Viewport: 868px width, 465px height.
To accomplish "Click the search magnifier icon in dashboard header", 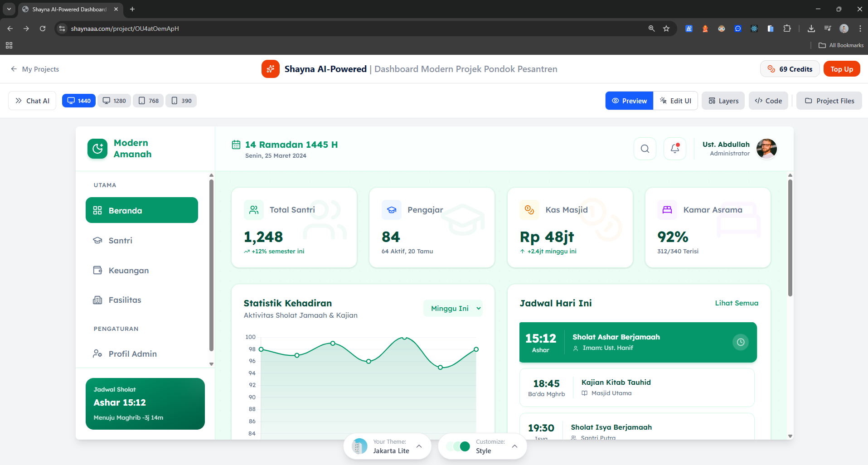I will [x=645, y=149].
